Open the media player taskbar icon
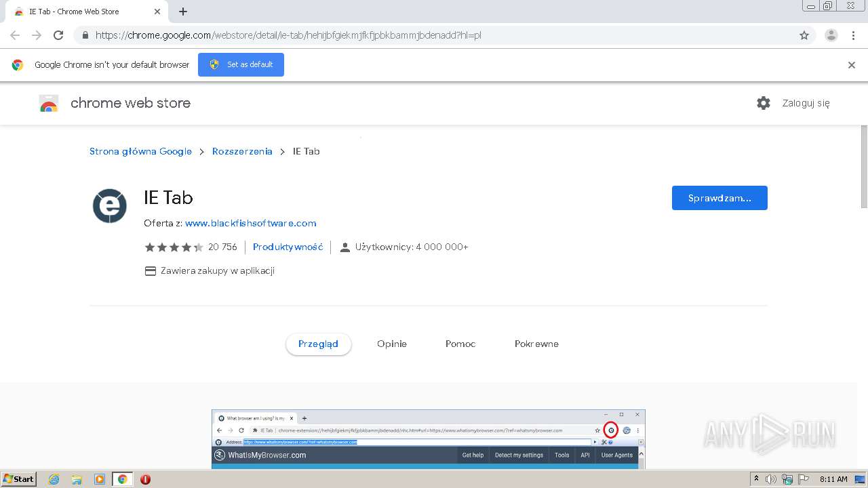 tap(100, 479)
